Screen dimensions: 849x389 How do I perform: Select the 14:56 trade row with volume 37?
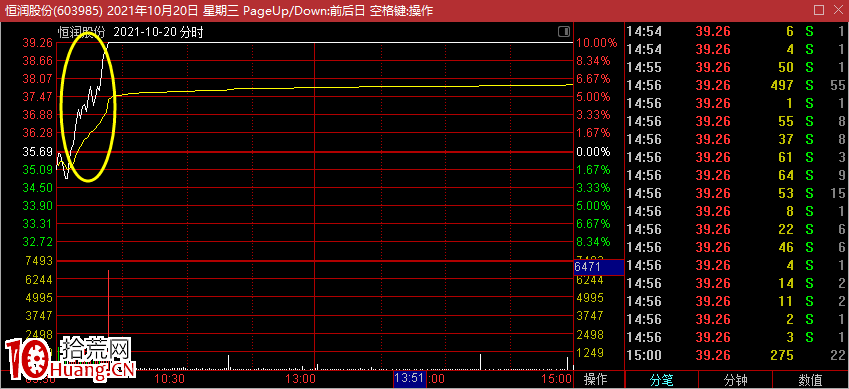737,139
